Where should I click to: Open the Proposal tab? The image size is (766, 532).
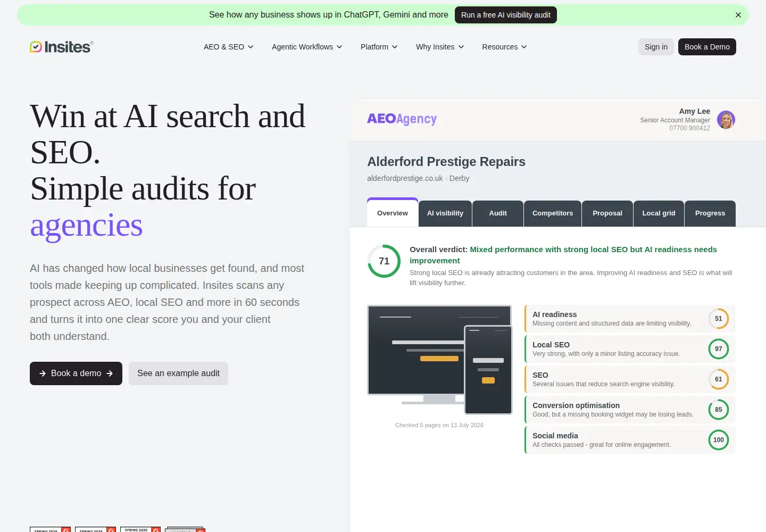[x=607, y=213]
